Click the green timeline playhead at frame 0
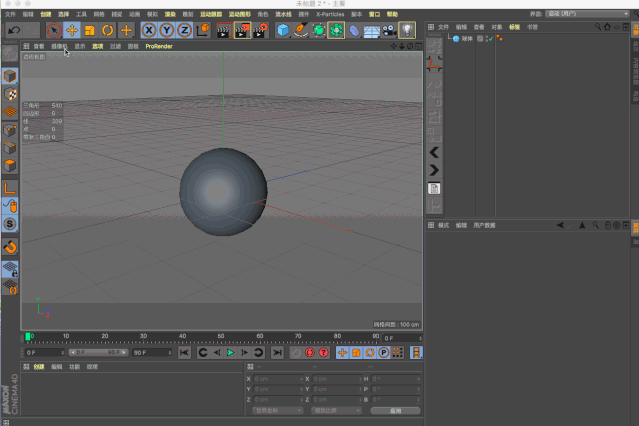The image size is (639, 426). point(28,337)
